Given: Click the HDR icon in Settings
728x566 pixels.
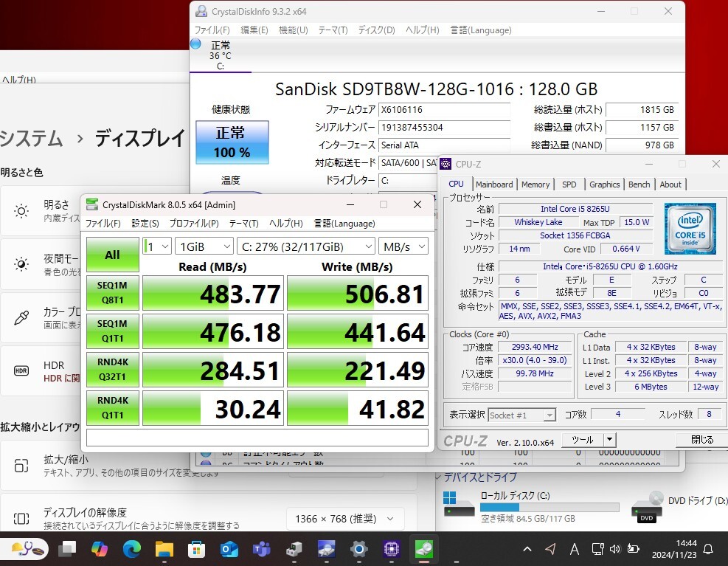Looking at the screenshot, I should tap(21, 370).
